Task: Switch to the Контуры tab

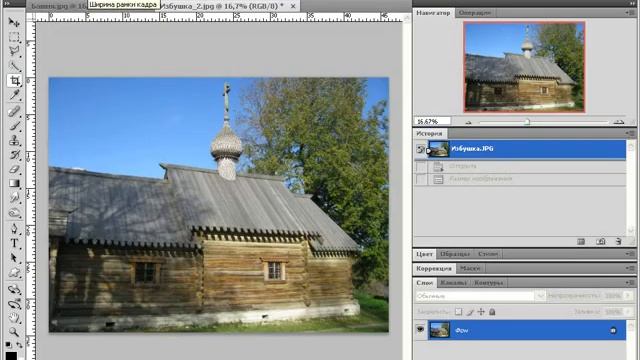Action: click(488, 282)
